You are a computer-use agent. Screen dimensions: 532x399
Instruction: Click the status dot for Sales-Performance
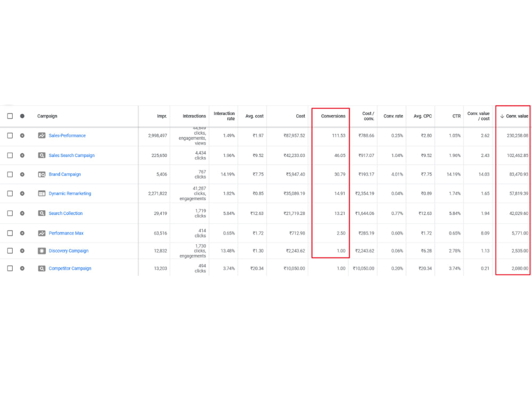(22, 135)
